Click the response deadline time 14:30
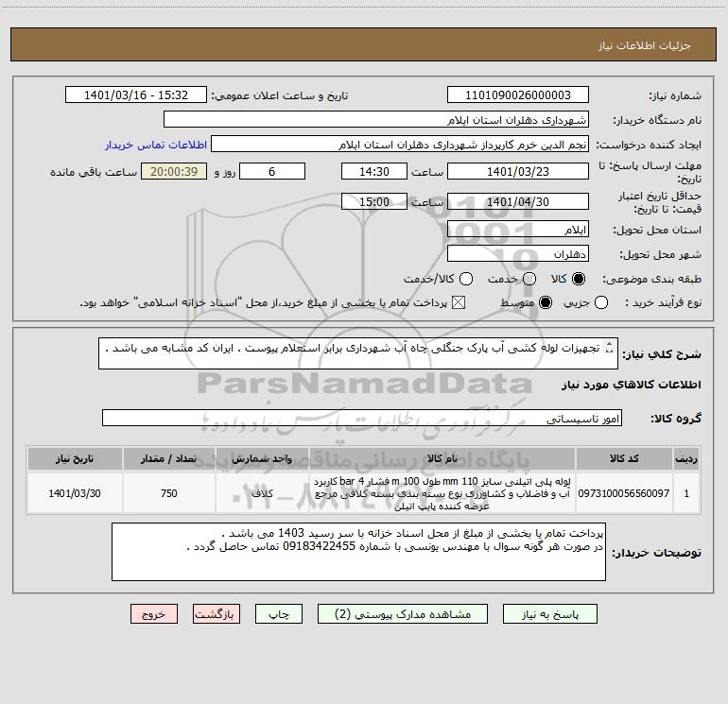This screenshot has width=728, height=704. click(x=374, y=171)
